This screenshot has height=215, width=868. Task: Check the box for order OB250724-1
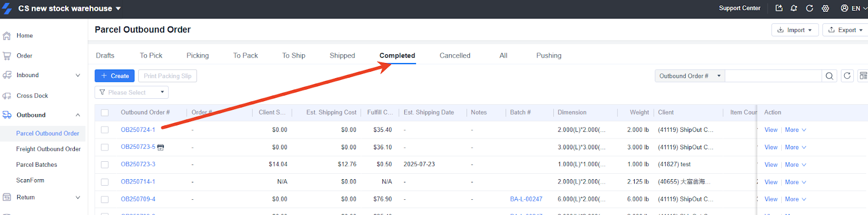tap(105, 130)
